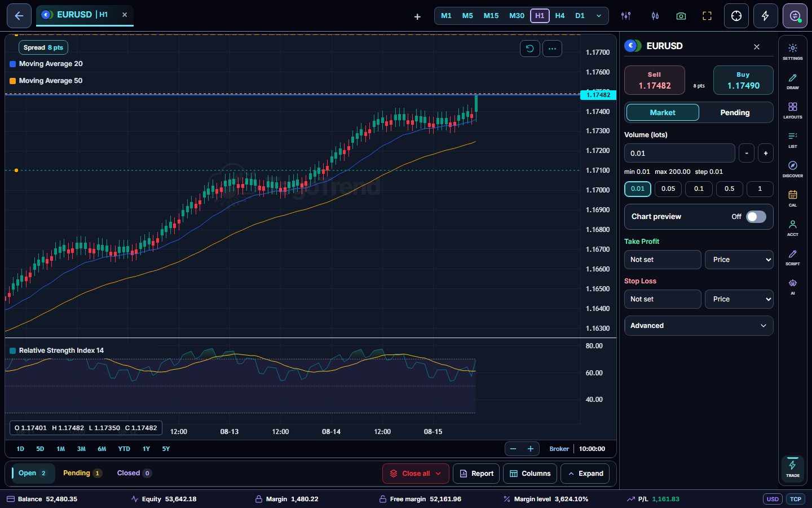Click the Buy 1.17490 button
Image resolution: width=812 pixels, height=508 pixels.
743,80
